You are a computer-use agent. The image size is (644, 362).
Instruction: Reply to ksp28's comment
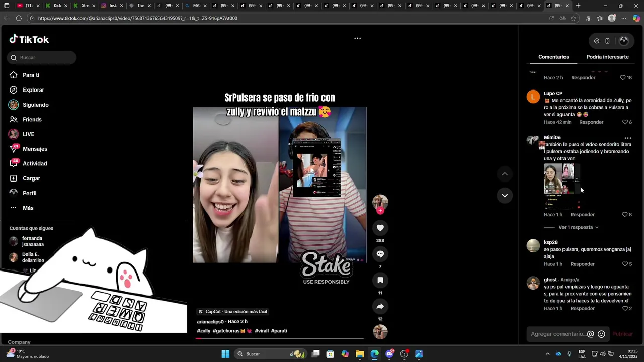click(x=583, y=264)
